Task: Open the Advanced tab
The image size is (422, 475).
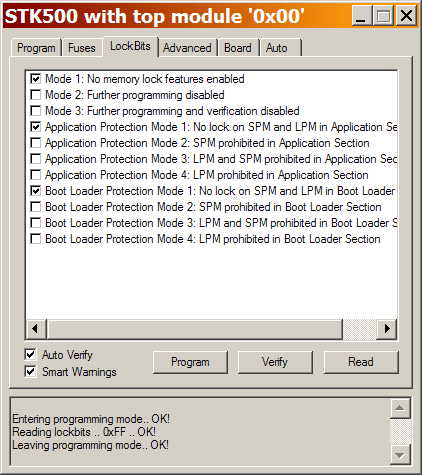Action: pyautogui.click(x=187, y=48)
